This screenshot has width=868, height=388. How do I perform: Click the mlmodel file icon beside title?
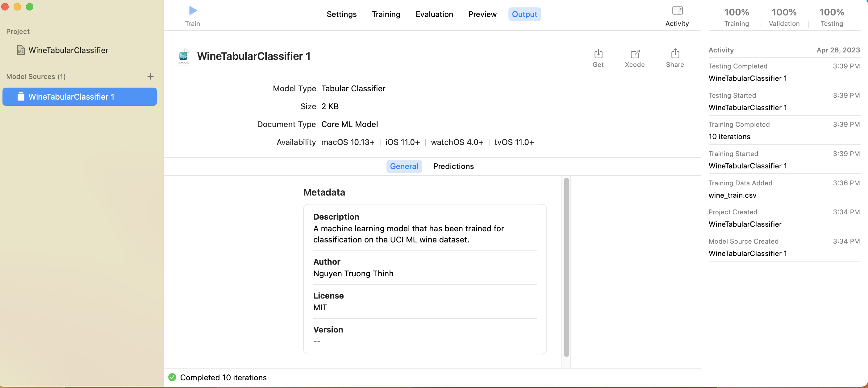pos(183,56)
